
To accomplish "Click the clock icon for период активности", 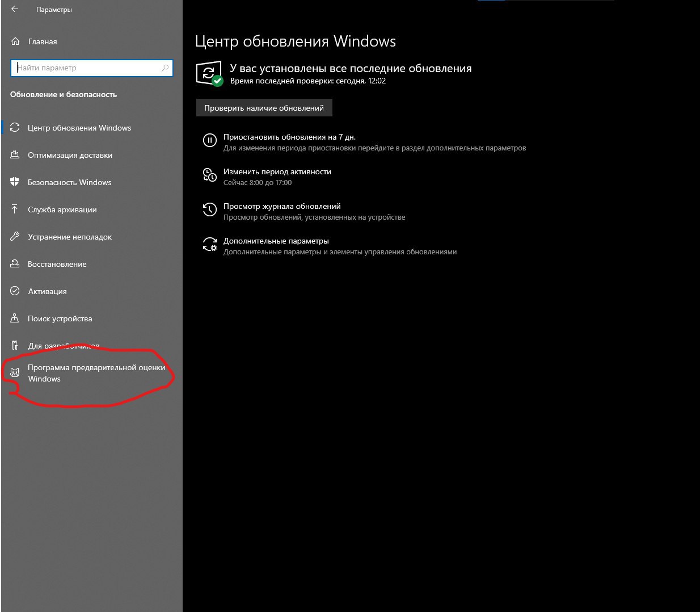I will (x=210, y=175).
